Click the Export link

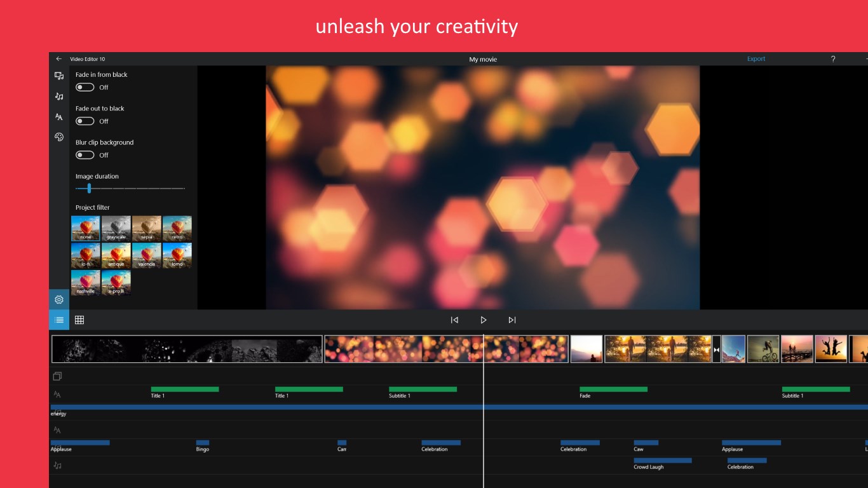tap(756, 59)
